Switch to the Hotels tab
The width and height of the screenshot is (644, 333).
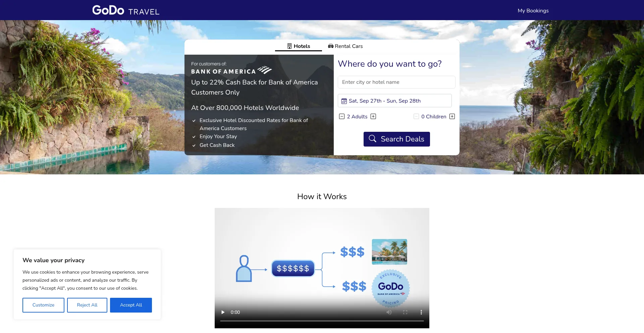click(299, 46)
